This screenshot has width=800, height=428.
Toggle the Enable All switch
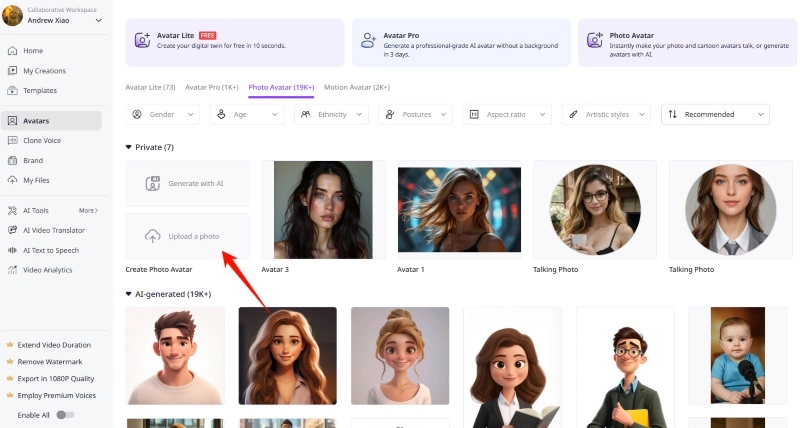64,414
